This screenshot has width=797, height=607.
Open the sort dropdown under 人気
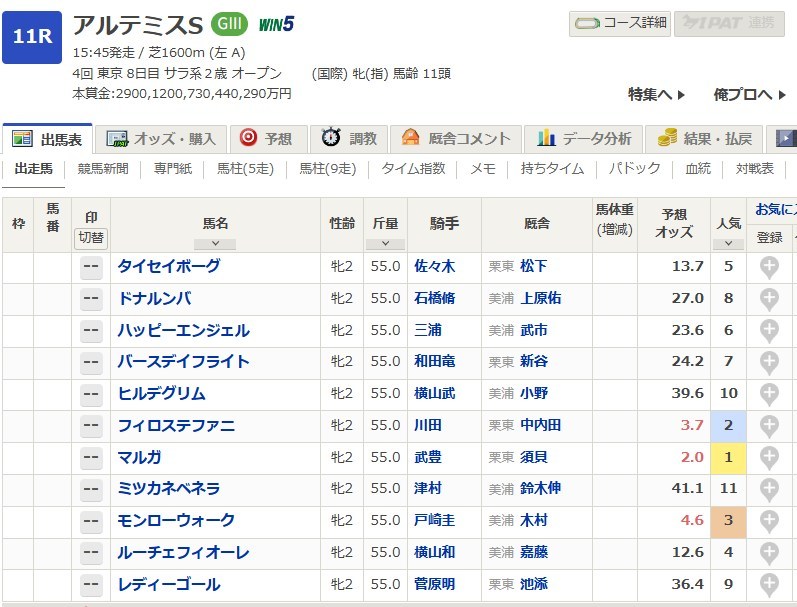tap(728, 243)
